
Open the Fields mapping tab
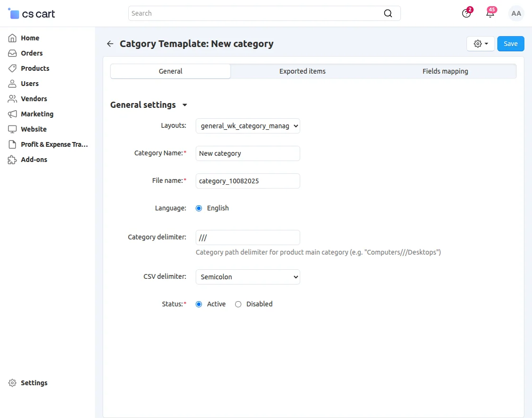point(445,71)
